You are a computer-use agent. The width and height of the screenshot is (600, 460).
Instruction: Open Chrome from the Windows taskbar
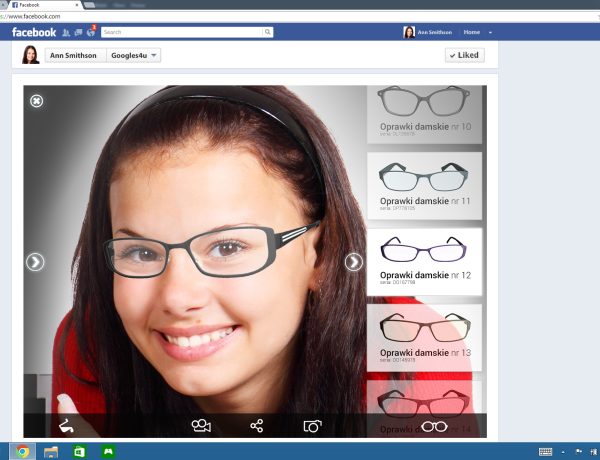point(22,451)
